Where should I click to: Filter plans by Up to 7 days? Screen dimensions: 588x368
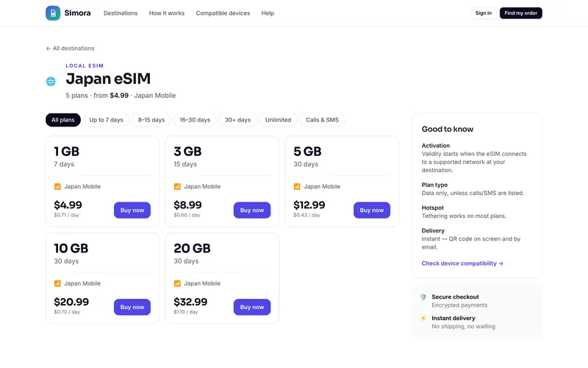pos(106,120)
